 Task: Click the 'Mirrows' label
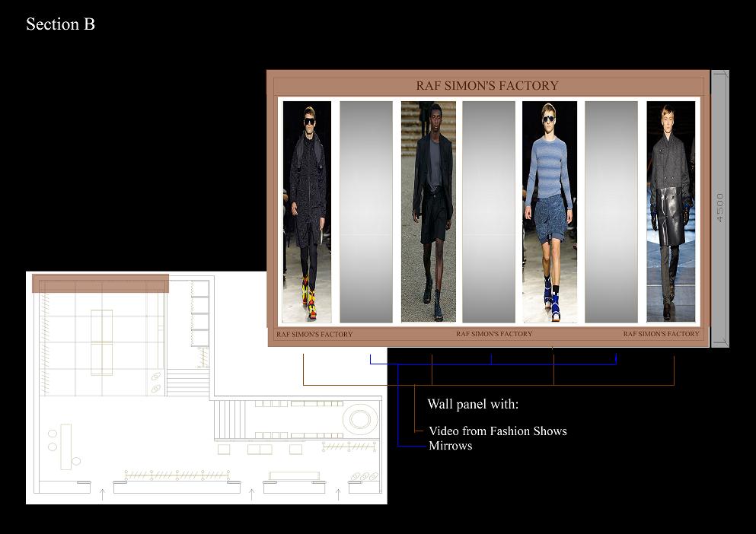(450, 446)
